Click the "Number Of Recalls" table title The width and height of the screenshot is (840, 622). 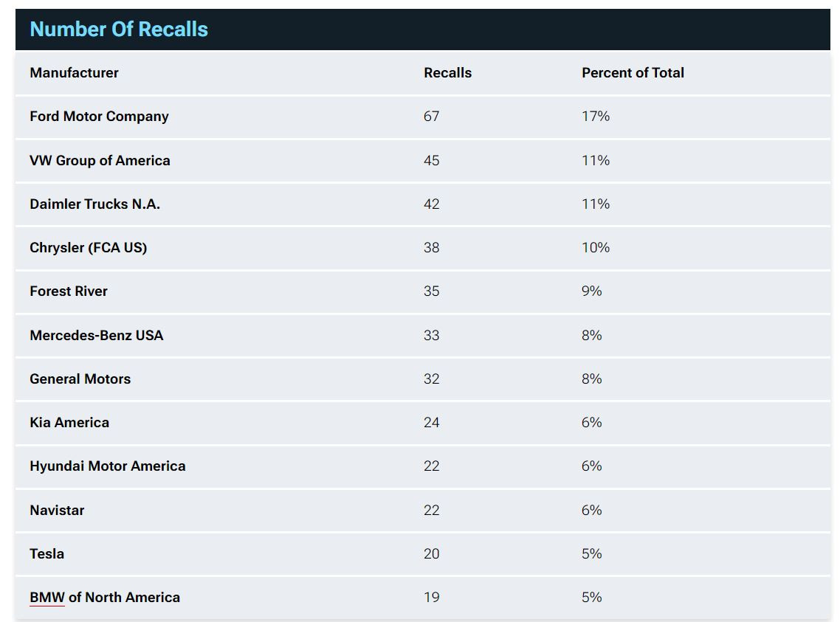(x=119, y=30)
